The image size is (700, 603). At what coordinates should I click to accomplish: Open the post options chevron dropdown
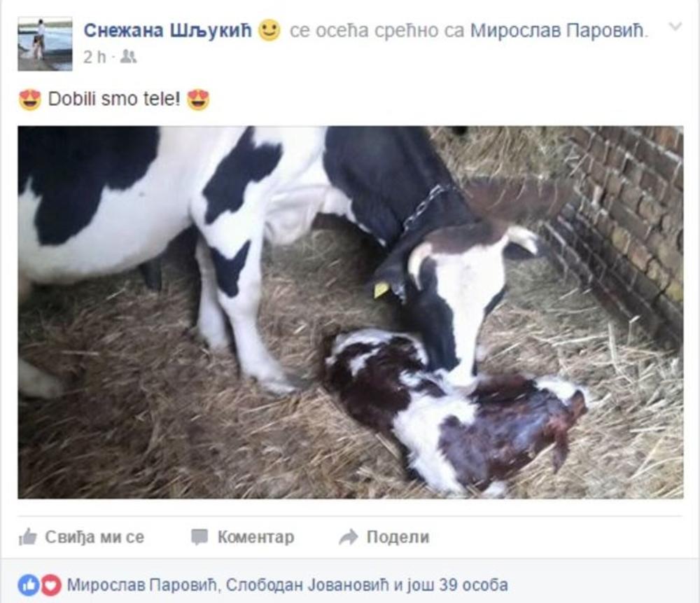coord(675,27)
